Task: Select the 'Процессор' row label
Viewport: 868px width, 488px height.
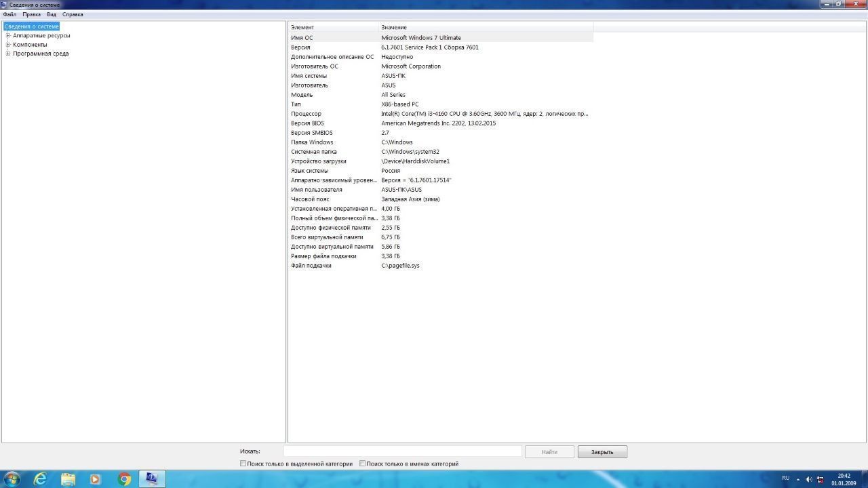Action: [x=306, y=114]
